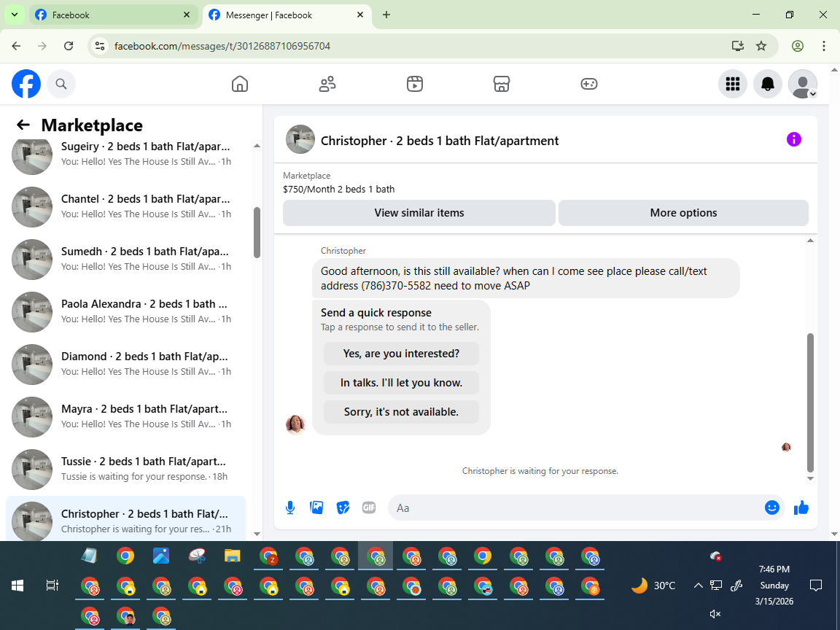The image size is (840, 630).
Task: Click View similar items button
Action: tap(419, 213)
